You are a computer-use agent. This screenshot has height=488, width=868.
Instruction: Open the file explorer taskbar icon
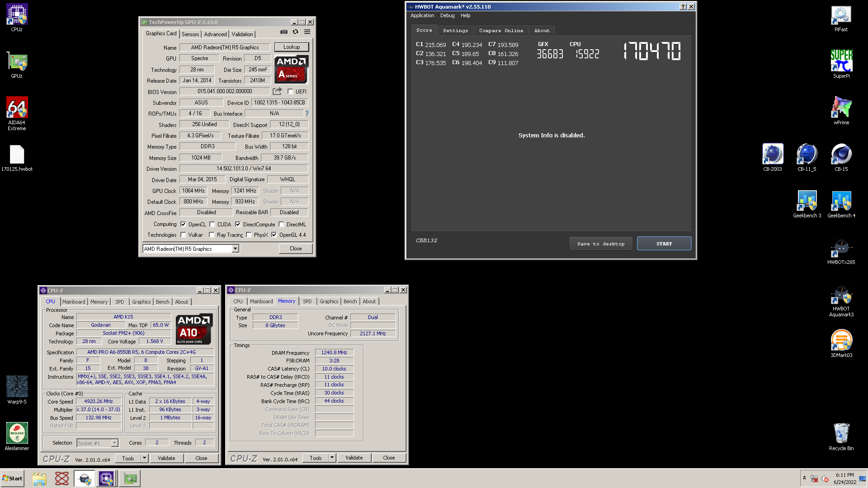39,479
